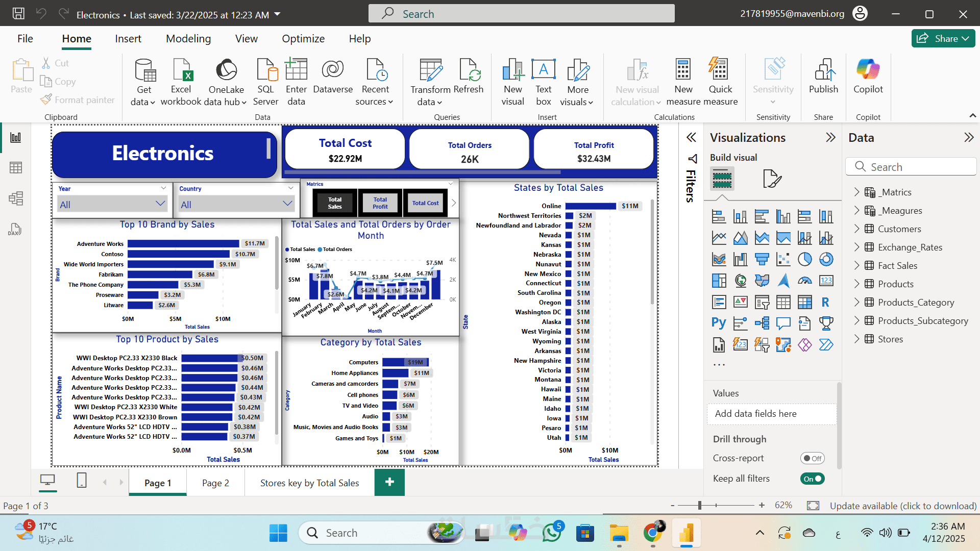Viewport: 980px width, 551px height.
Task: Publish the report
Action: pos(823,77)
